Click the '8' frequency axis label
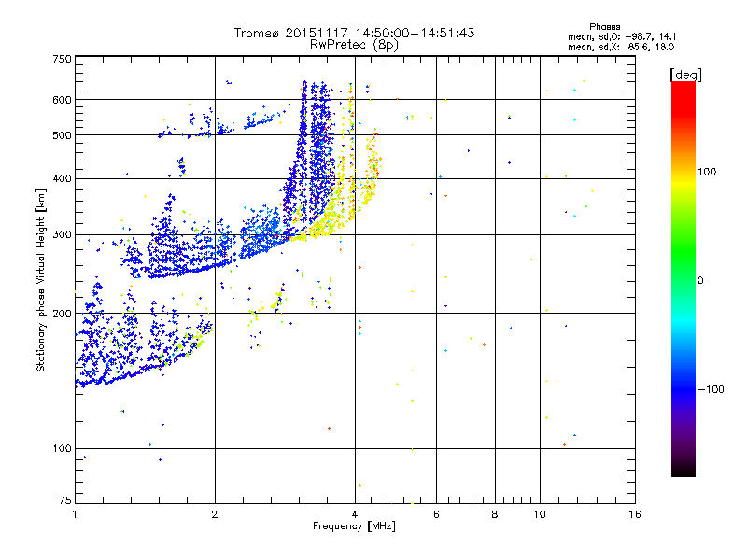The image size is (747, 560). tap(495, 514)
